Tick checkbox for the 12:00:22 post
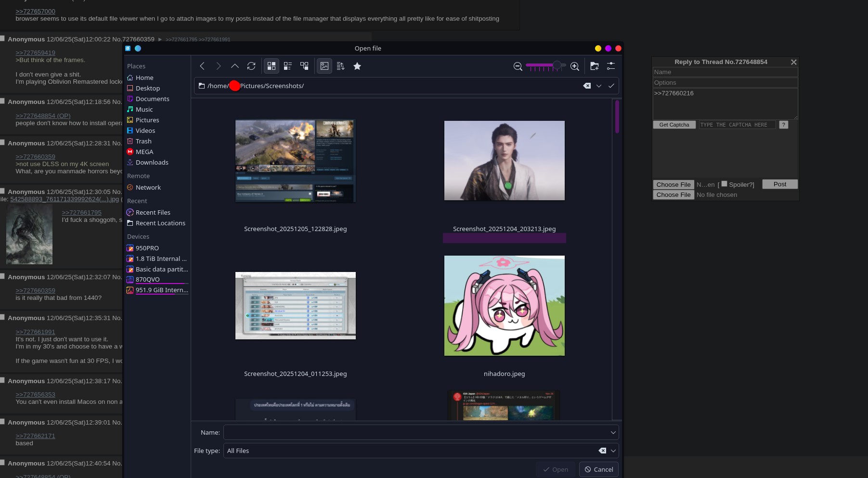Image resolution: width=868 pixels, height=478 pixels. point(3,39)
